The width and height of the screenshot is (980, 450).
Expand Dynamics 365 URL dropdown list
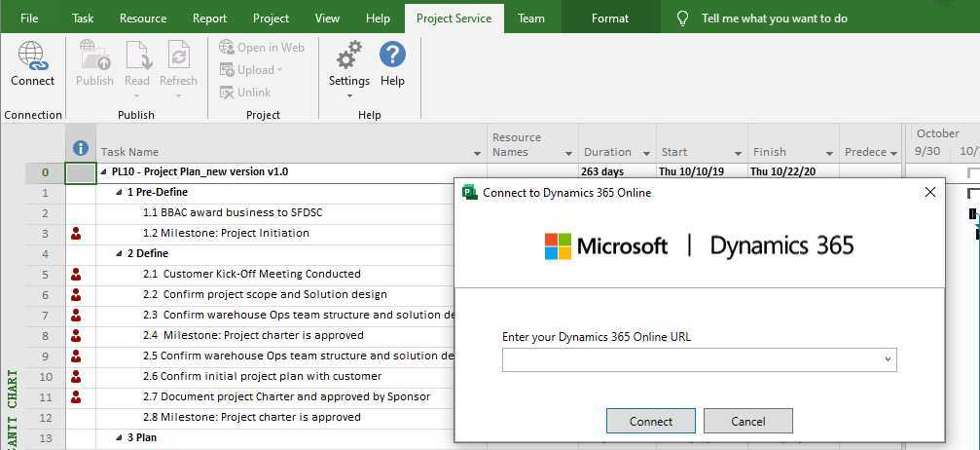point(888,359)
